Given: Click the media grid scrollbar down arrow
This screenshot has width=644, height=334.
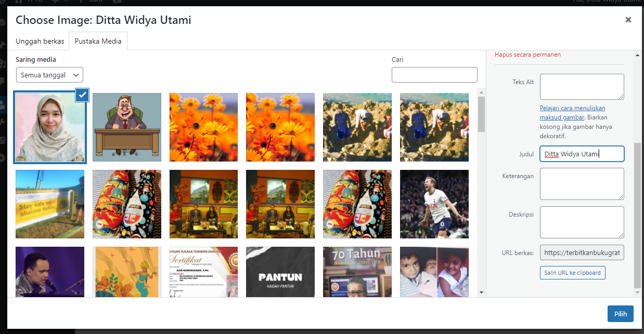Looking at the screenshot, I should click(481, 292).
